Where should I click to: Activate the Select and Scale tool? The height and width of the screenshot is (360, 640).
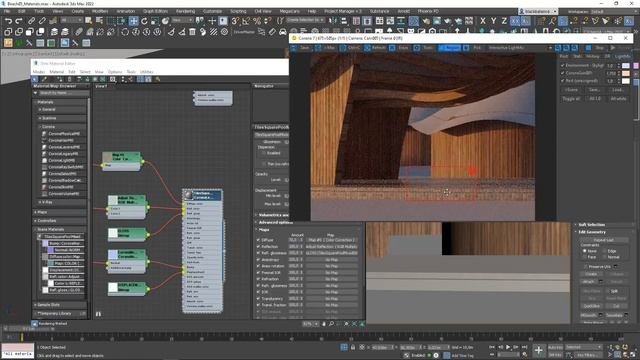pyautogui.click(x=155, y=20)
